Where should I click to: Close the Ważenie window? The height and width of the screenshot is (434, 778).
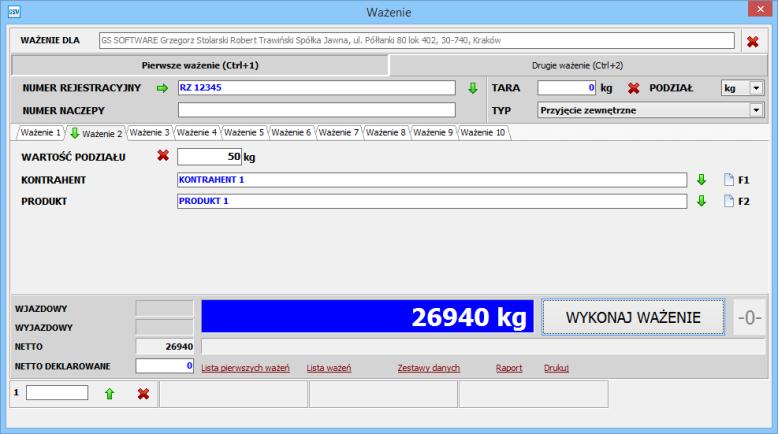coord(760,9)
